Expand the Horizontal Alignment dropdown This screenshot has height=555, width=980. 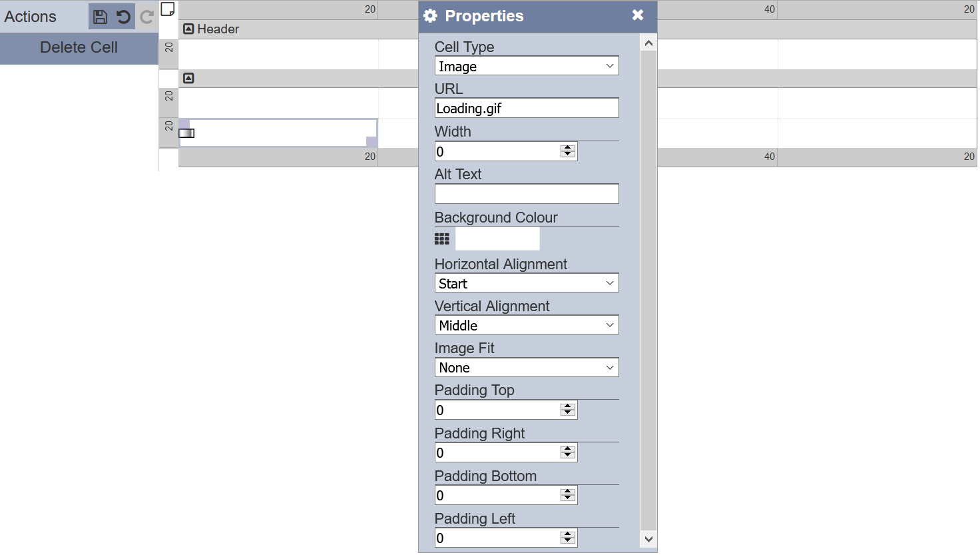click(526, 283)
